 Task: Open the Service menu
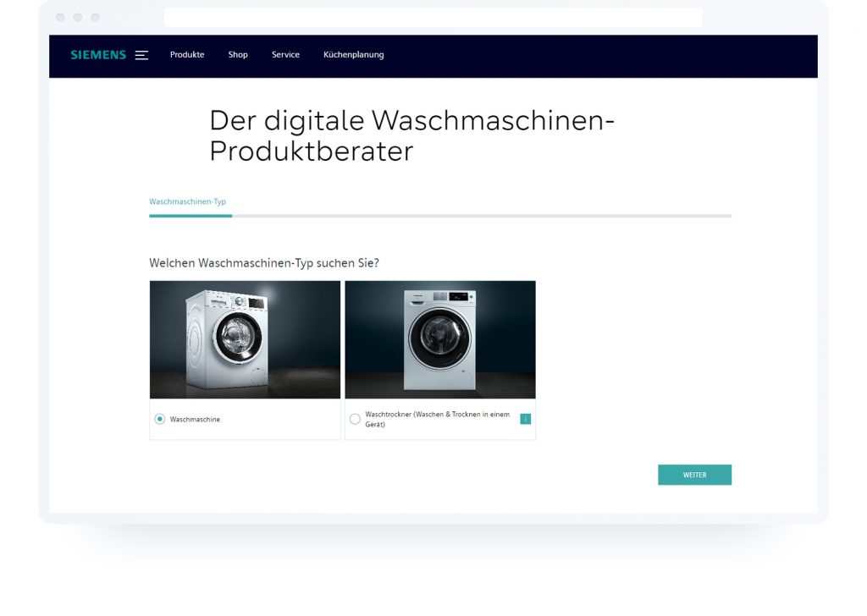point(285,55)
